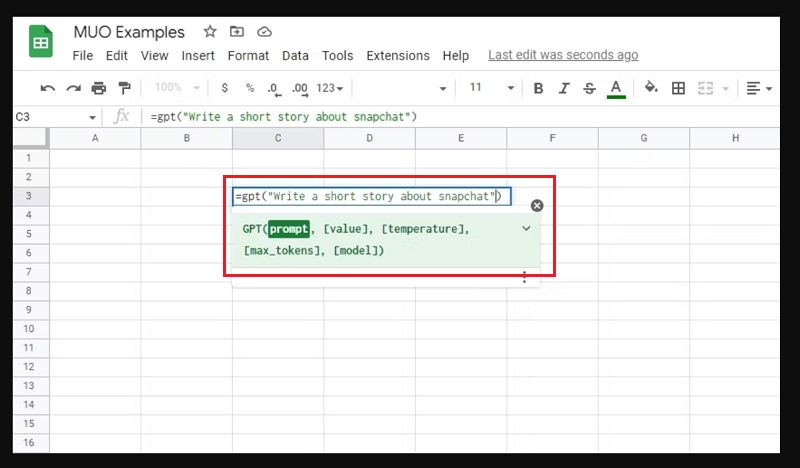Screen dimensions: 800x468
Task: Decrease decimal places
Action: pos(274,89)
